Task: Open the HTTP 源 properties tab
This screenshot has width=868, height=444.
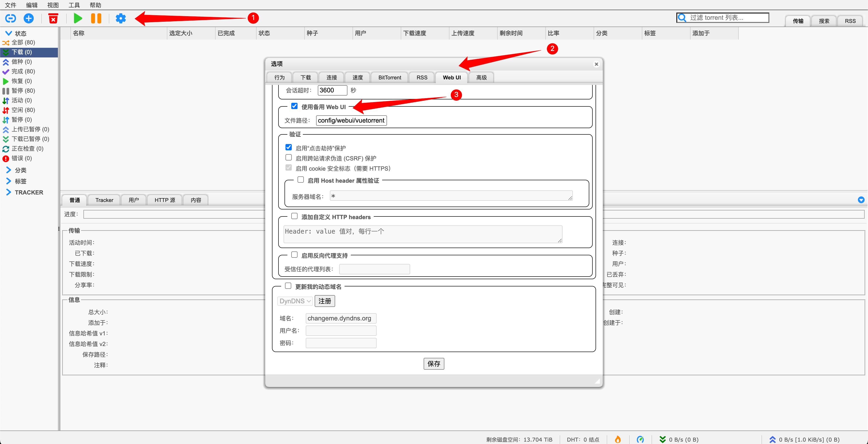Action: (x=165, y=200)
